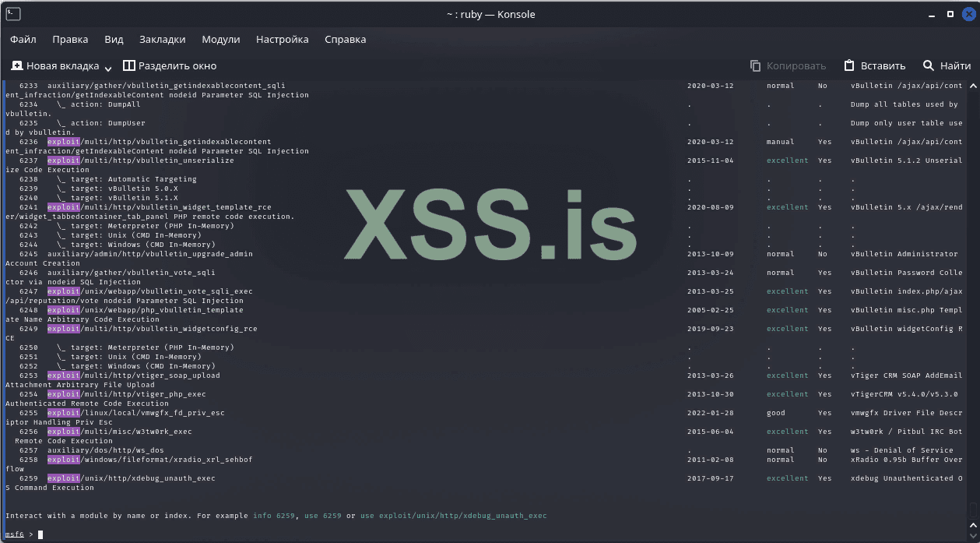Click text exploit/multi/http/vbulletin_unserialize

point(141,160)
